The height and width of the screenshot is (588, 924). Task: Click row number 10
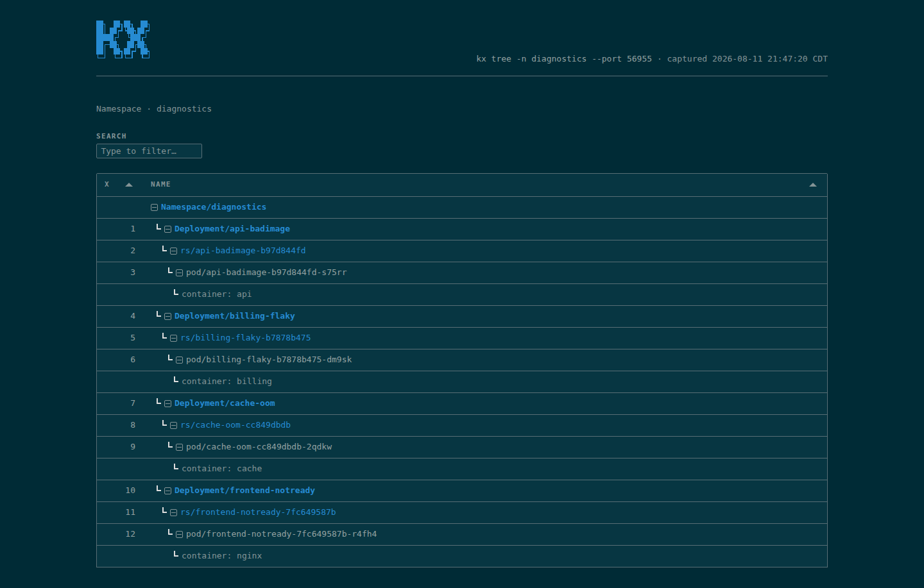click(x=130, y=491)
